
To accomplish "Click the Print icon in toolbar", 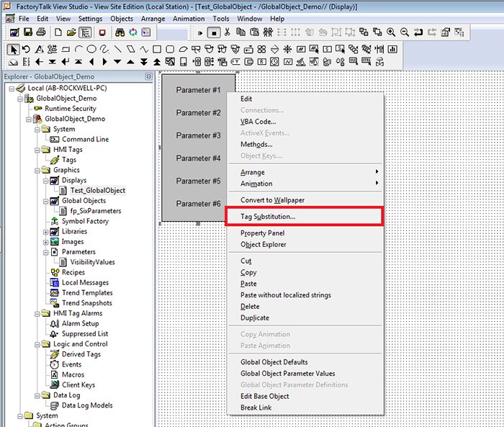I will coord(41,32).
